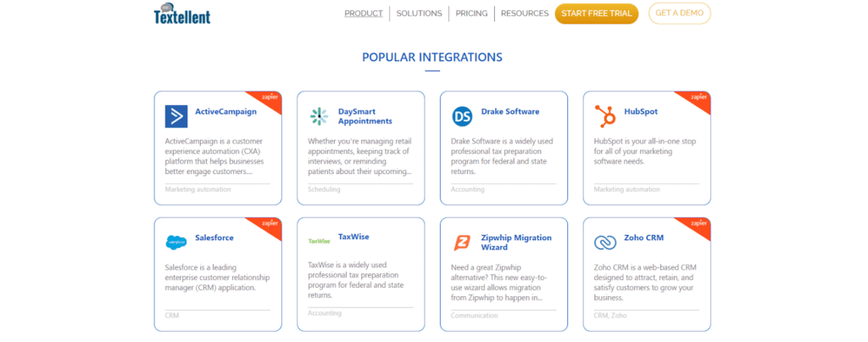Screen dimensions: 868x342
Task: Click the TaxWise green logo
Action: pos(319,240)
